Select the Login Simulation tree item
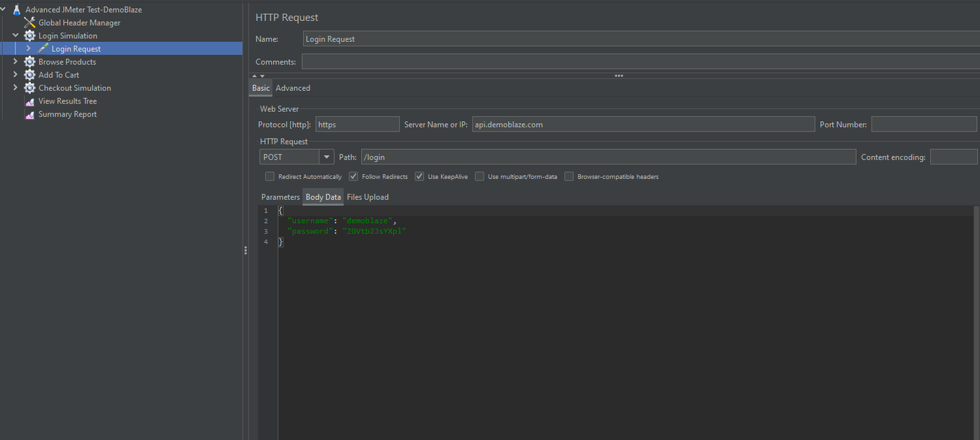Screen dimensions: 980x440 [x=68, y=36]
